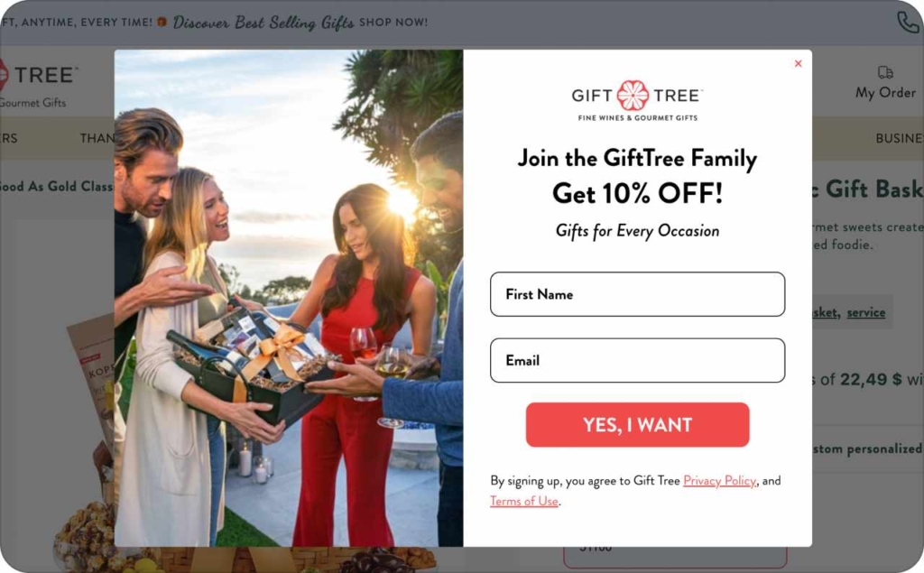
Task: Open the THANK YOU menu item
Action: click(97, 139)
